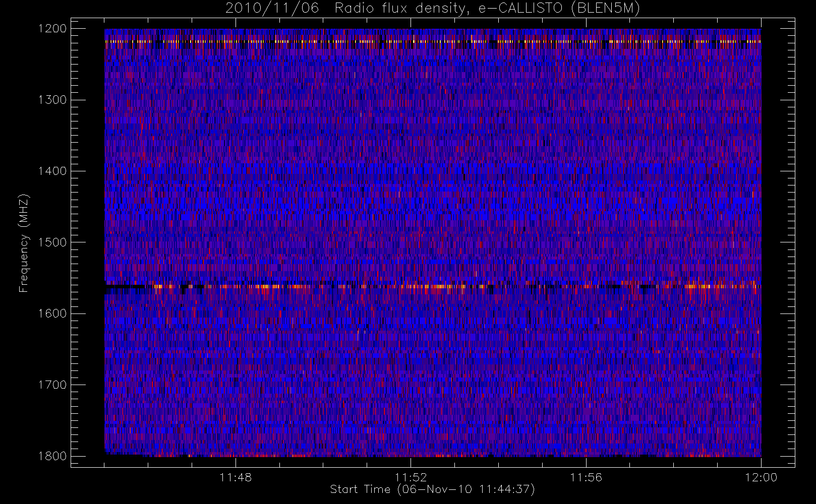The height and width of the screenshot is (504, 816).
Task: Click the 11:56 time axis label
Action: [586, 477]
